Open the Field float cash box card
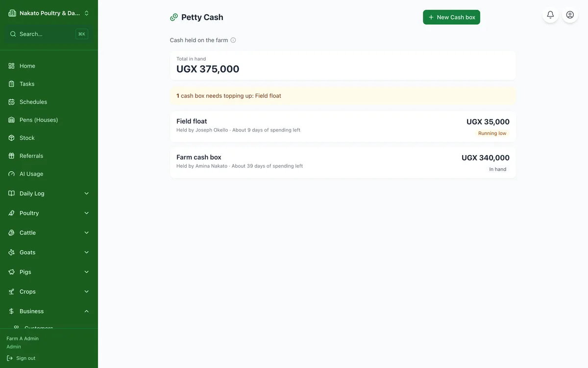 click(343, 127)
